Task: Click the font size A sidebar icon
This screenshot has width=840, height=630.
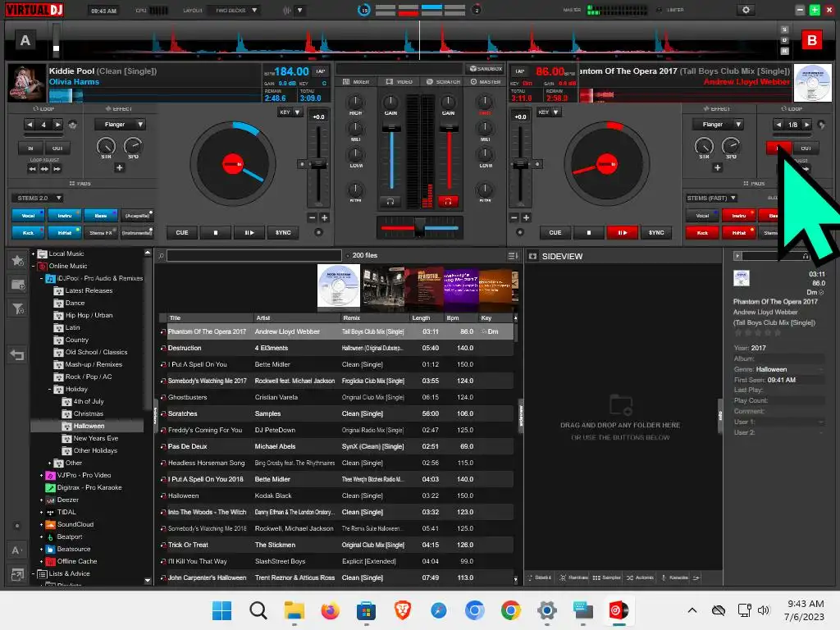Action: click(16, 550)
